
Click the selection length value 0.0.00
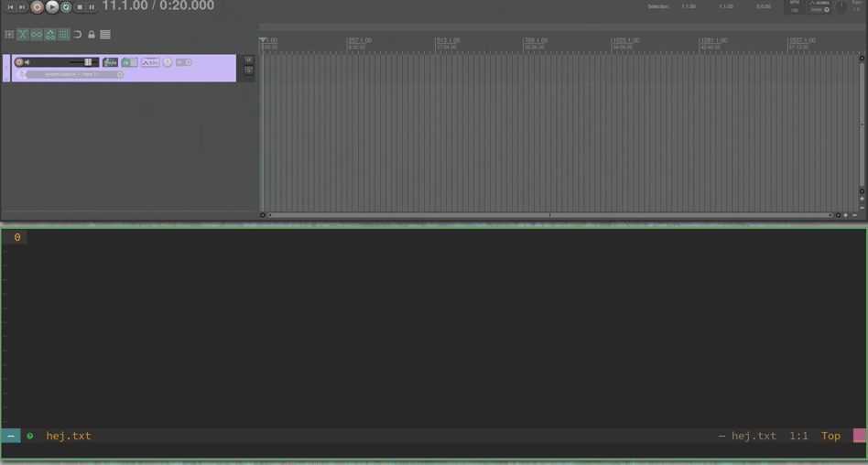coord(764,6)
